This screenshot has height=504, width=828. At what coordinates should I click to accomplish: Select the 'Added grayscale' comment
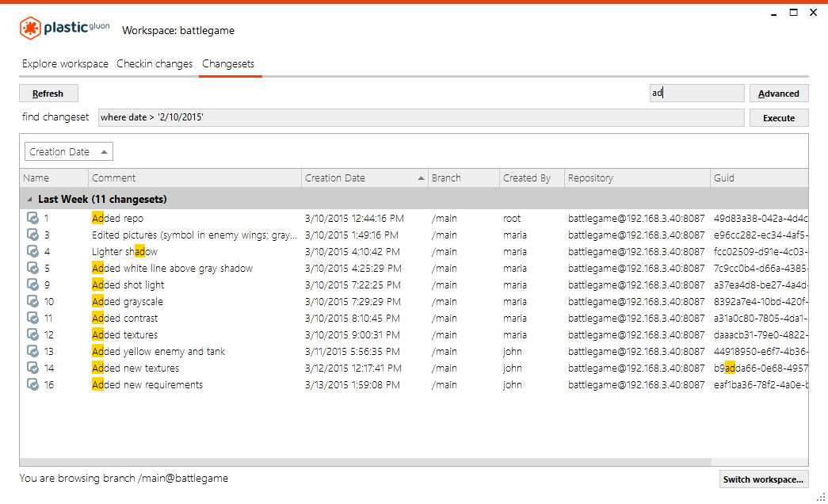pyautogui.click(x=128, y=301)
